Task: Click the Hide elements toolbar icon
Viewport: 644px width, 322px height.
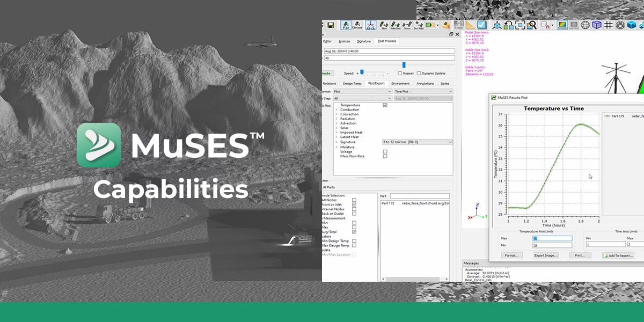Action: click(x=385, y=25)
